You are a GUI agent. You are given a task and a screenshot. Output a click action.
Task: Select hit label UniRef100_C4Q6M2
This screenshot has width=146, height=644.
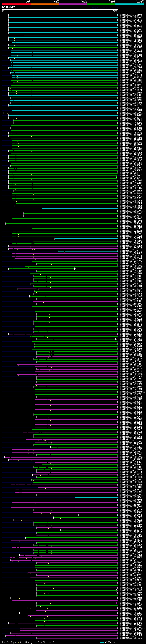click(131, 276)
